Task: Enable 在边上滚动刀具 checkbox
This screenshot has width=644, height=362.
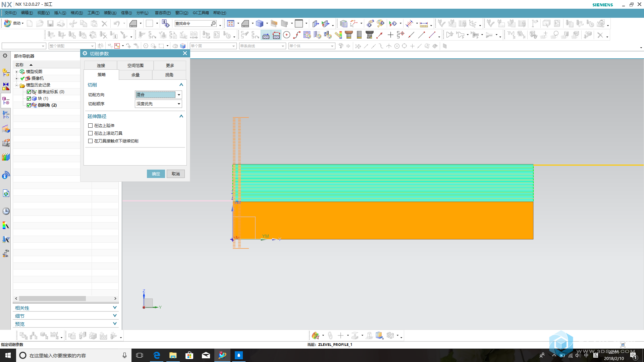Action: click(x=90, y=133)
